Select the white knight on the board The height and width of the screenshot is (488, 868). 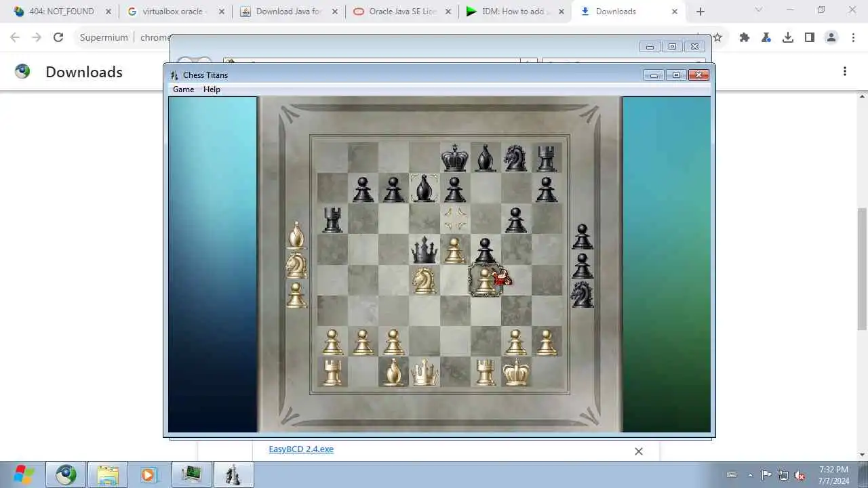(424, 281)
